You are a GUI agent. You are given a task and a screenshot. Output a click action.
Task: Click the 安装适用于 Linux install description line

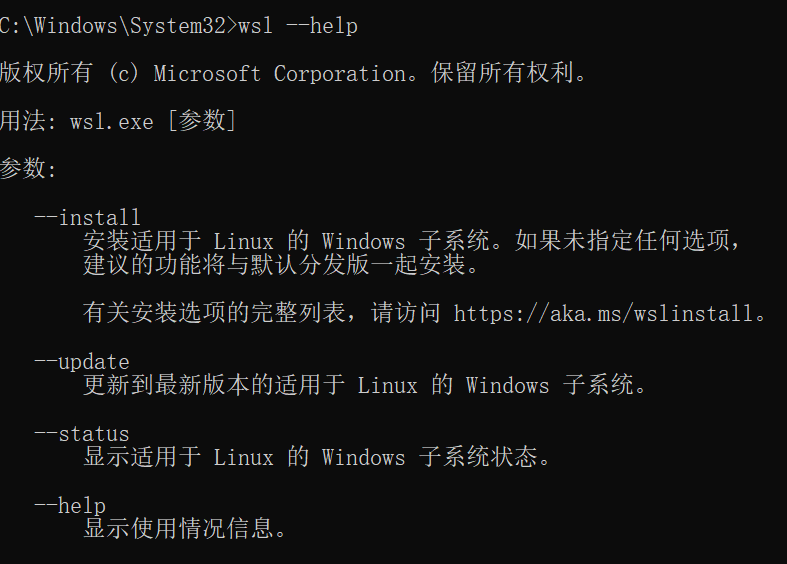pyautogui.click(x=412, y=241)
